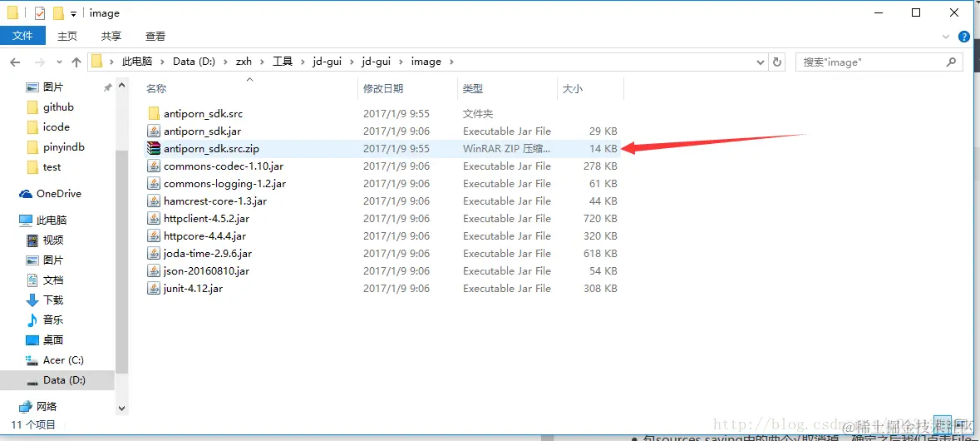Click image in the address breadcrumb
This screenshot has width=980, height=441.
[x=426, y=62]
